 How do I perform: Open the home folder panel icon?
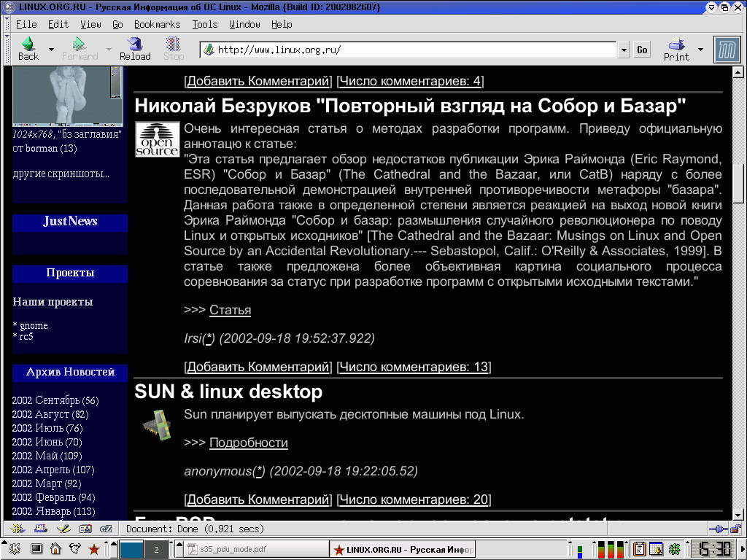tap(55, 549)
